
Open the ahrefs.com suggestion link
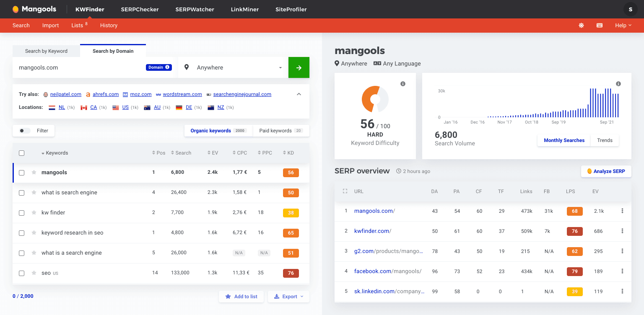tap(106, 94)
